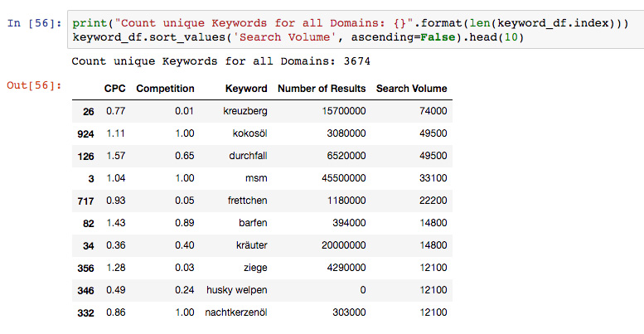
Task: Click the Competition value 0.01
Action: (x=184, y=111)
